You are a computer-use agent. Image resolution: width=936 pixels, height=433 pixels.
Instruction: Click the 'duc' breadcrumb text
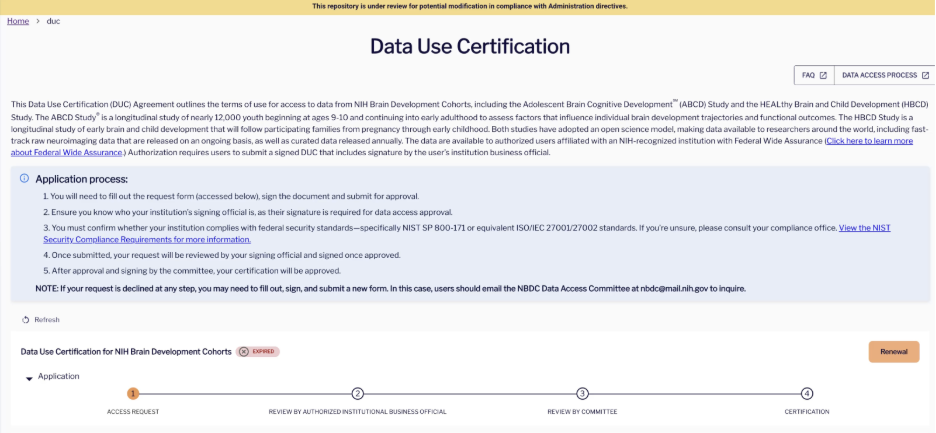point(53,21)
